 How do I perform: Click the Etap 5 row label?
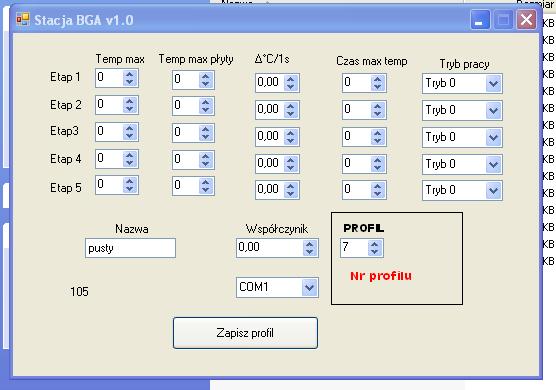[66, 188]
